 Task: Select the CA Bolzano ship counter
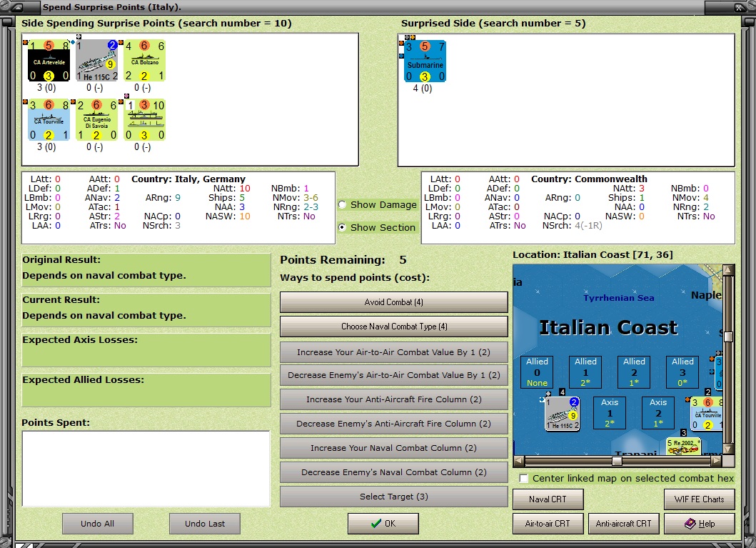coord(145,61)
